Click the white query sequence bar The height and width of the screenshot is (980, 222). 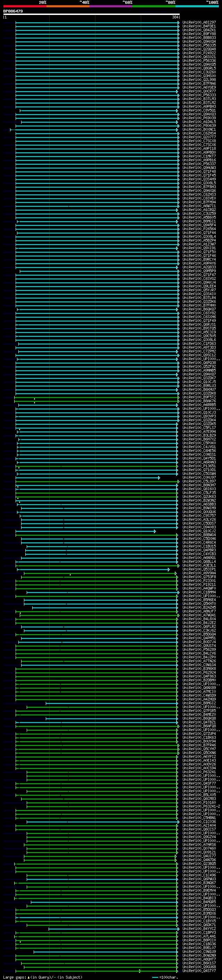(x=92, y=15)
